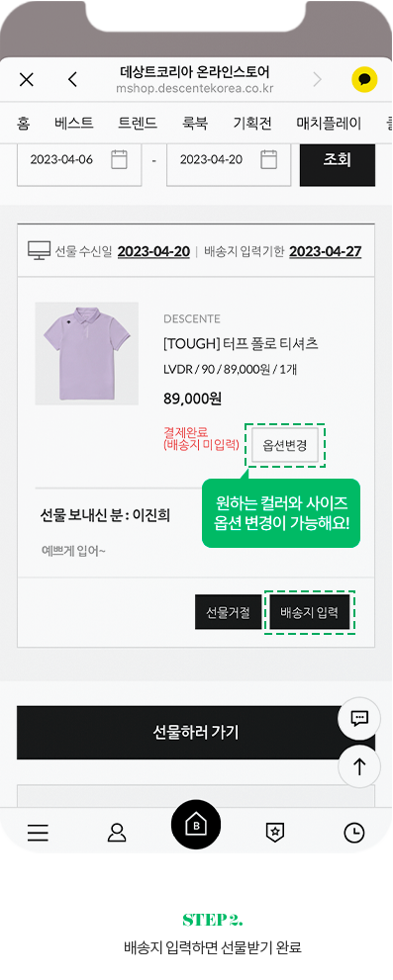Select the 베스트 tab
The width and height of the screenshot is (393, 980).
coord(74,124)
